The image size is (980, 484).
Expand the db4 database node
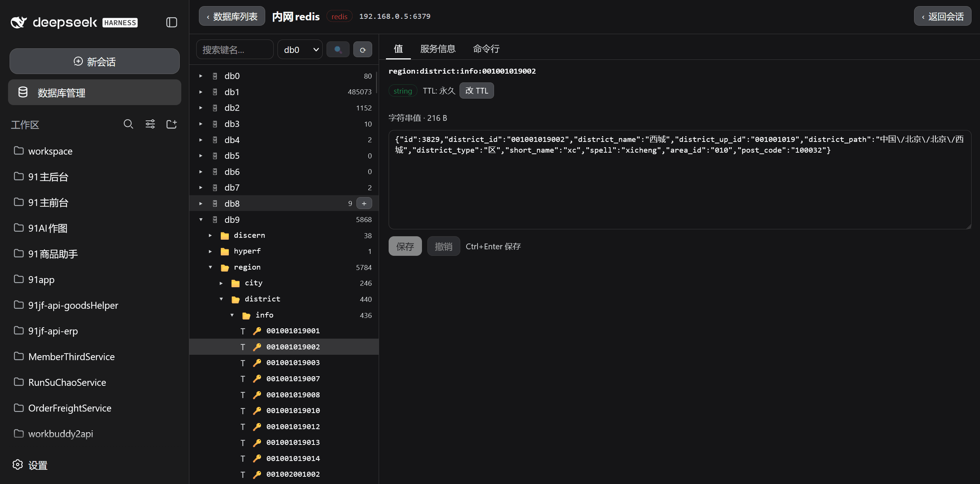click(x=201, y=140)
